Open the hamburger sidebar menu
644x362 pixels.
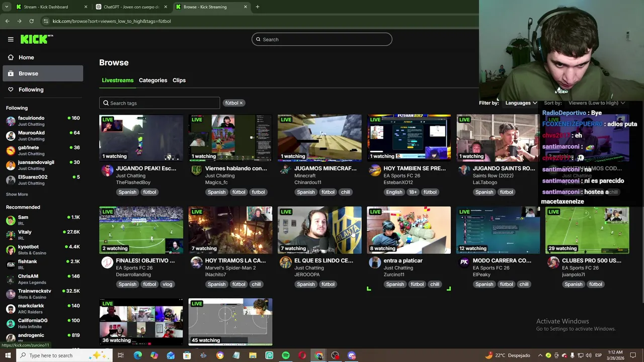click(x=11, y=39)
